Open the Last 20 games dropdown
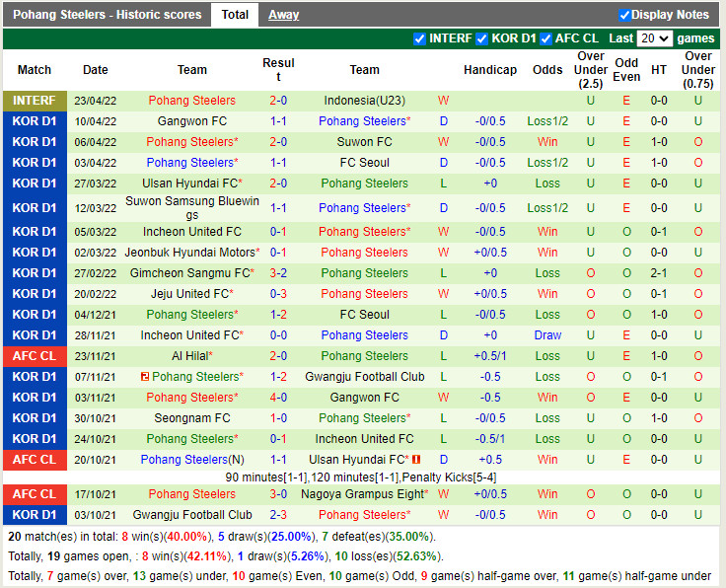726x588 pixels. coord(654,38)
